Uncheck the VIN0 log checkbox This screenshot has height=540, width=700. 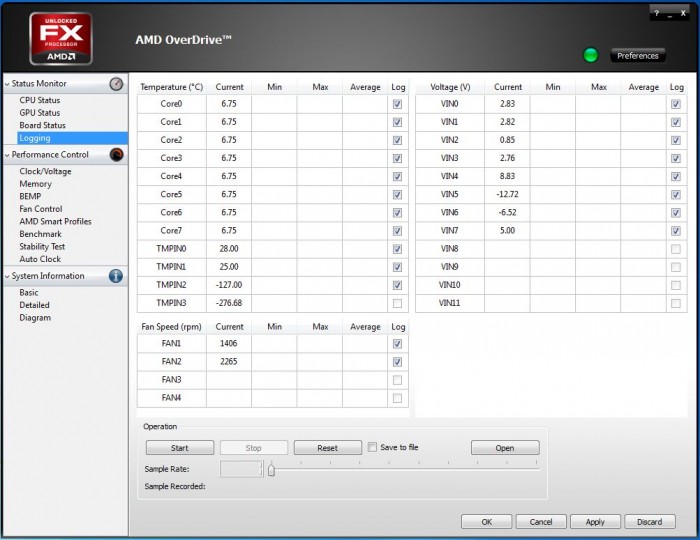(x=675, y=104)
